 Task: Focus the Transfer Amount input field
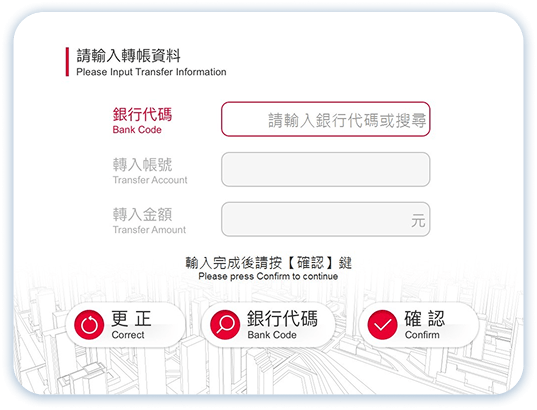coord(325,219)
